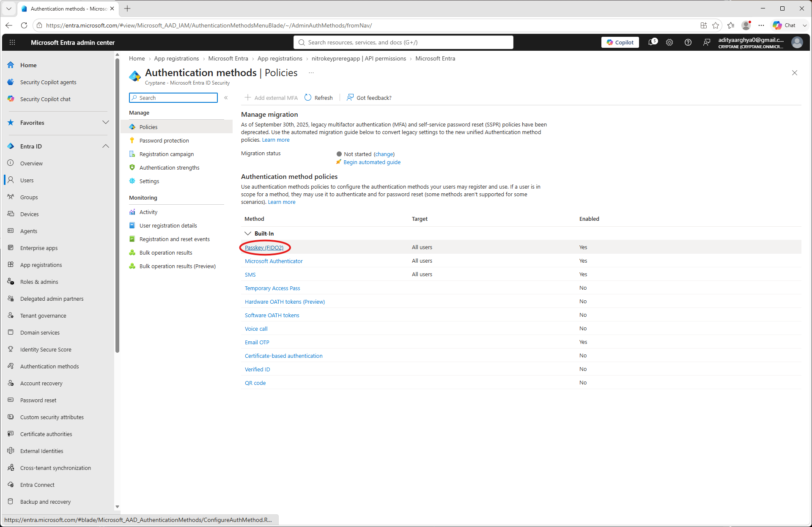Open browser settings and more menu

click(x=761, y=25)
